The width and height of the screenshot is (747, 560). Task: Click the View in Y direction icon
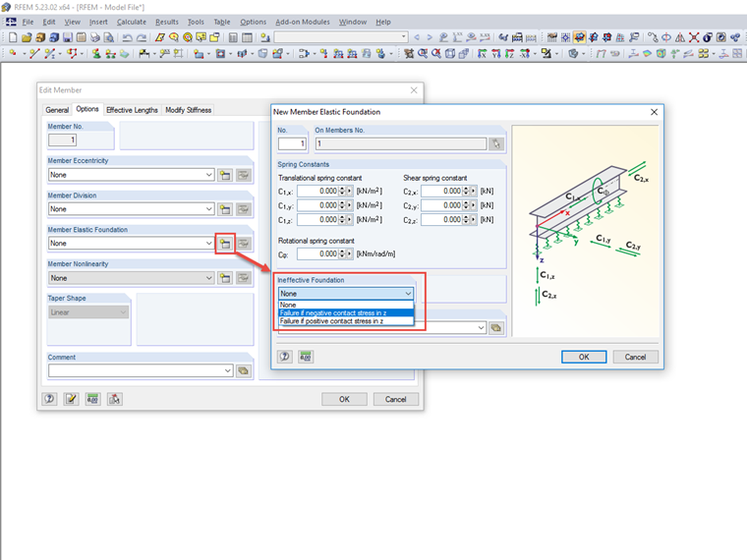[496, 53]
